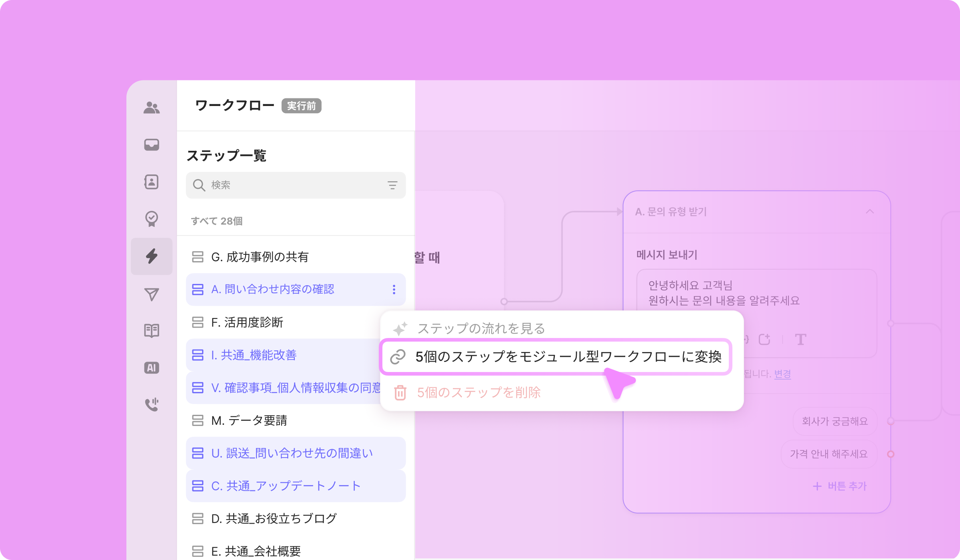The height and width of the screenshot is (560, 960).
Task: Open the phone call sidebar icon
Action: point(152,404)
